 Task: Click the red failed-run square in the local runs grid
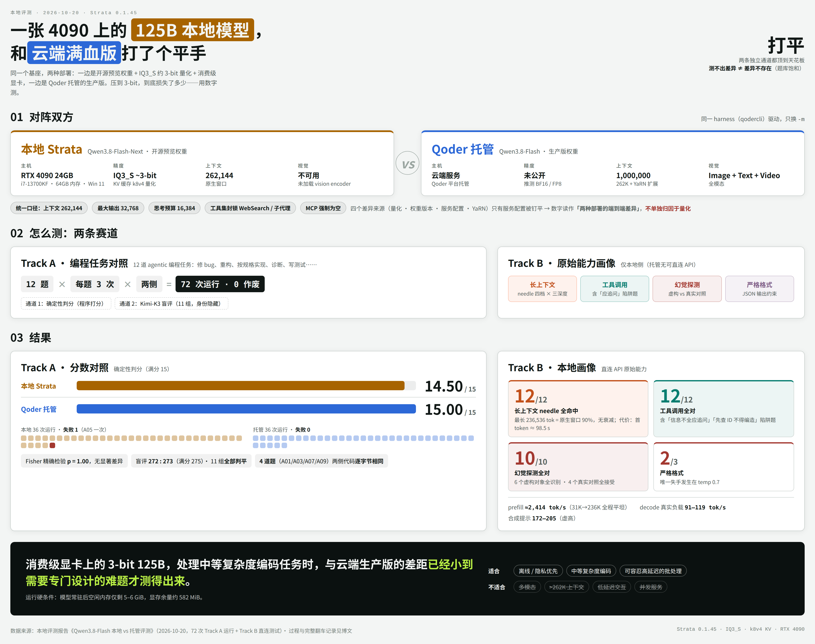point(52,445)
